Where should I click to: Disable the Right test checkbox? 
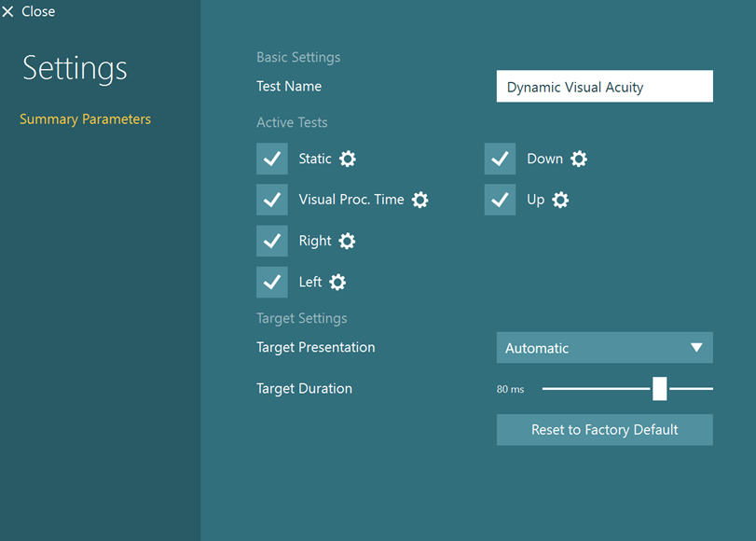click(x=272, y=241)
